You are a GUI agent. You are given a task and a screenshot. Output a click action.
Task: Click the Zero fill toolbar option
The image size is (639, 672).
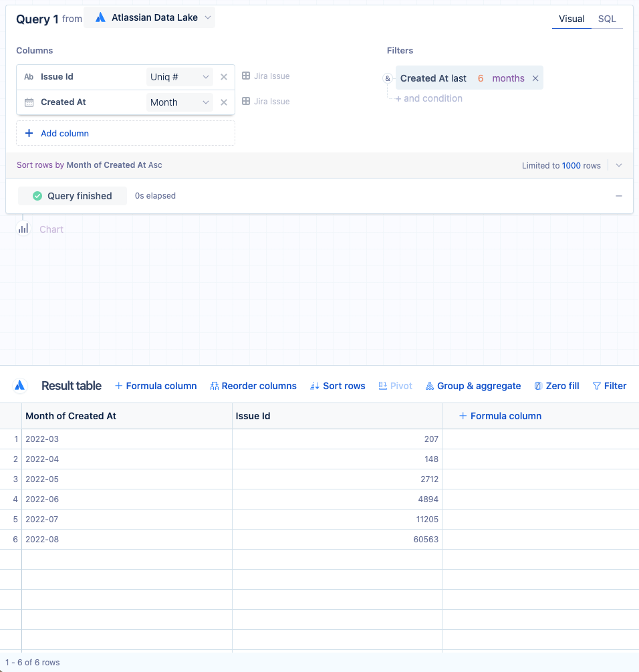[557, 386]
